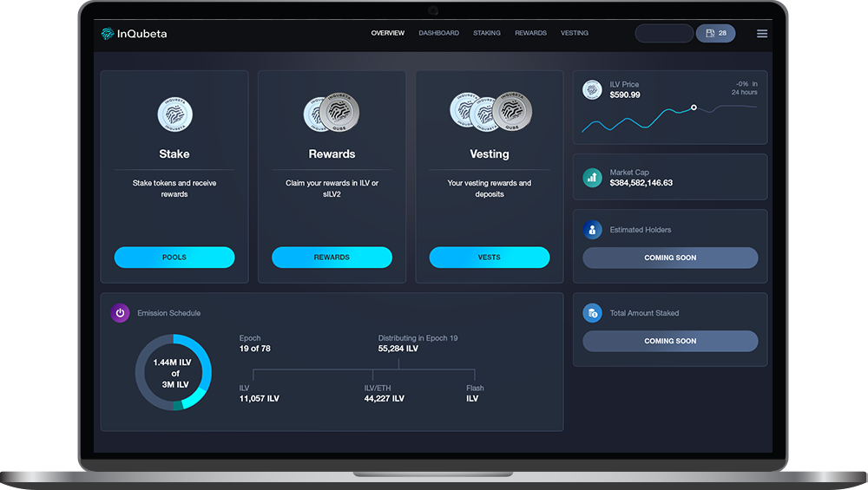Go to the Rewards navigation tab

pos(530,33)
